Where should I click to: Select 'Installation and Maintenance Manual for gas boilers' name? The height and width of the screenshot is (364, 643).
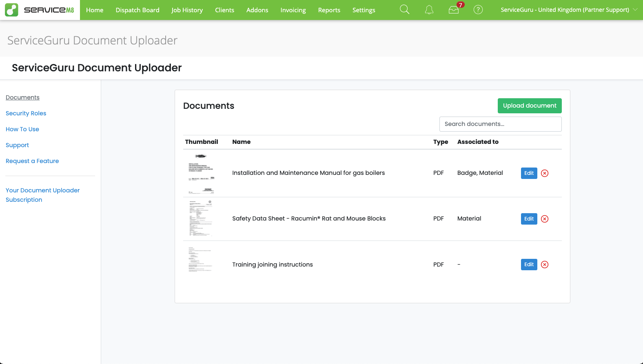click(308, 173)
